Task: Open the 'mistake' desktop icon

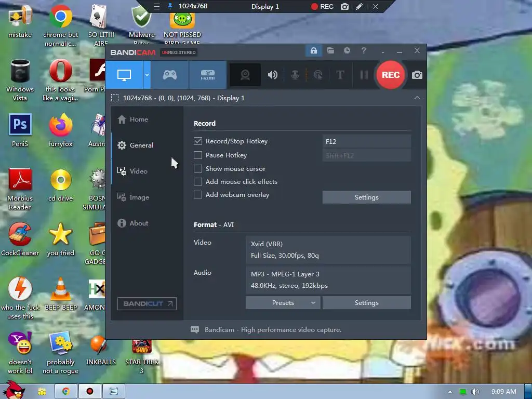Action: point(20,22)
